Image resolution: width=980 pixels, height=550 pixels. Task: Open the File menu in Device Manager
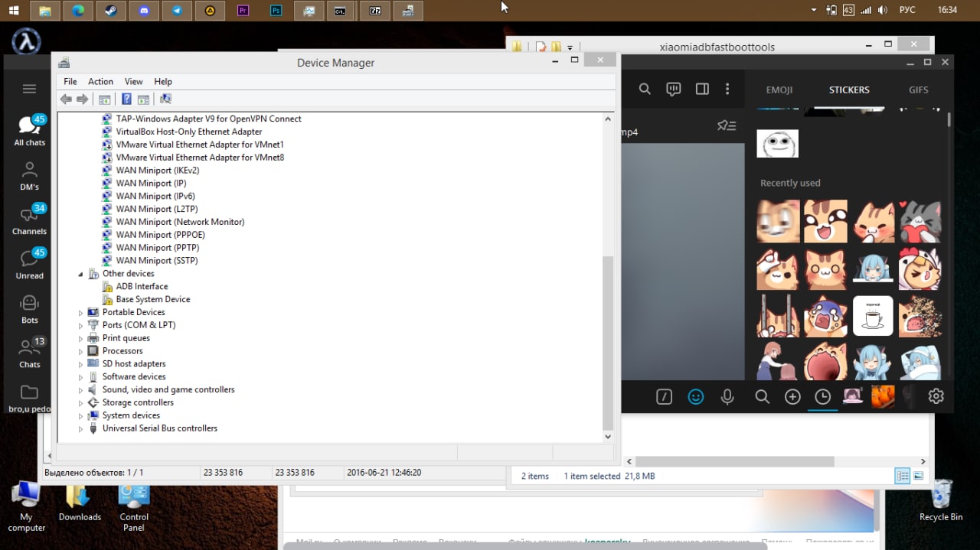70,81
